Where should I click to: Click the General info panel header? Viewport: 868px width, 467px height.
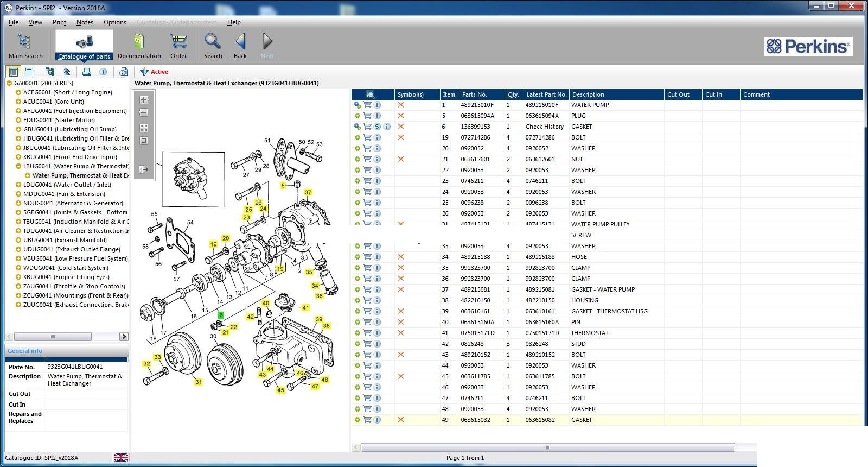pyautogui.click(x=66, y=351)
